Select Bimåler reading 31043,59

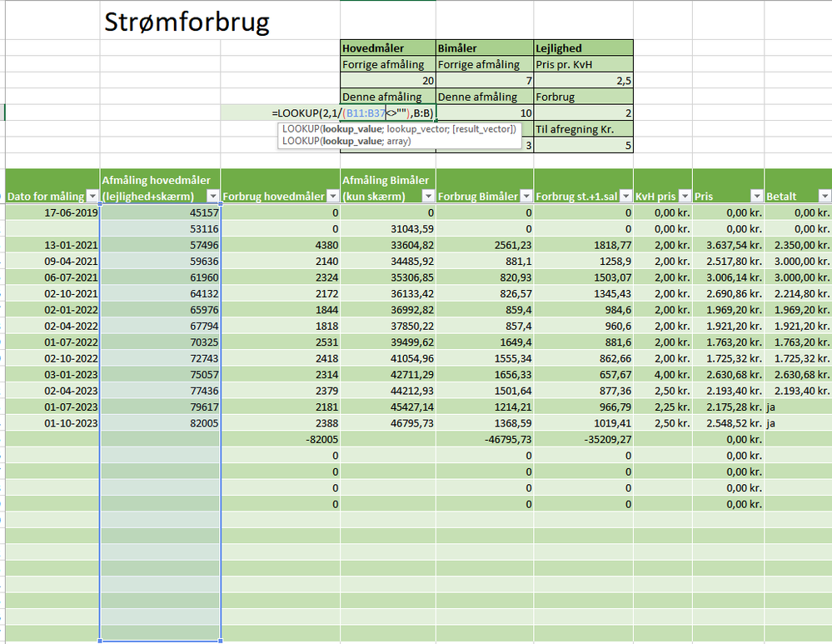tap(388, 229)
